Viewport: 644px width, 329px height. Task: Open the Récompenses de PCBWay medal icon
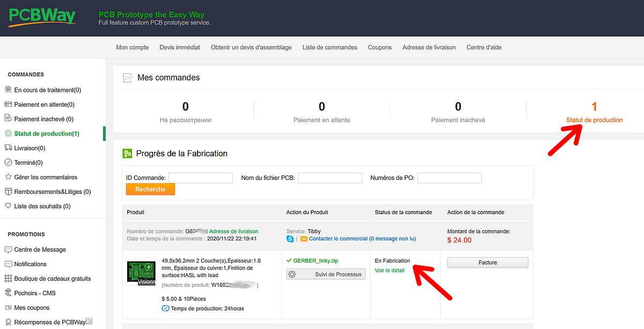coord(8,321)
